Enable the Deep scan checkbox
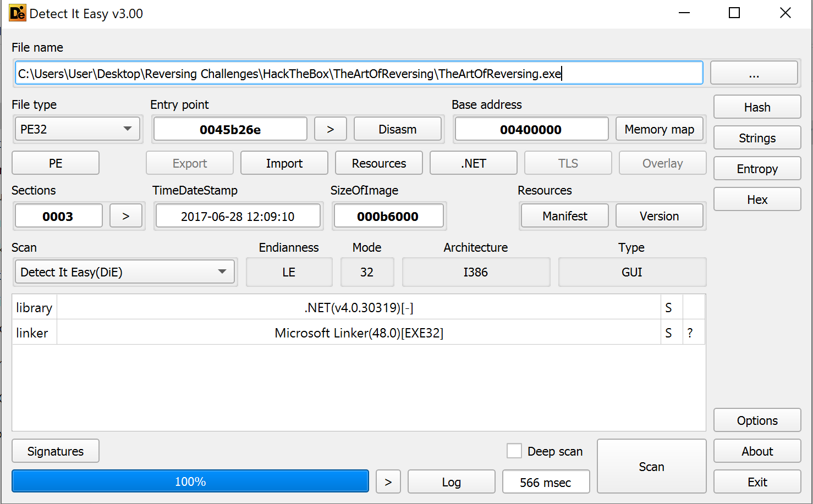Image resolution: width=813 pixels, height=504 pixels. pos(514,451)
